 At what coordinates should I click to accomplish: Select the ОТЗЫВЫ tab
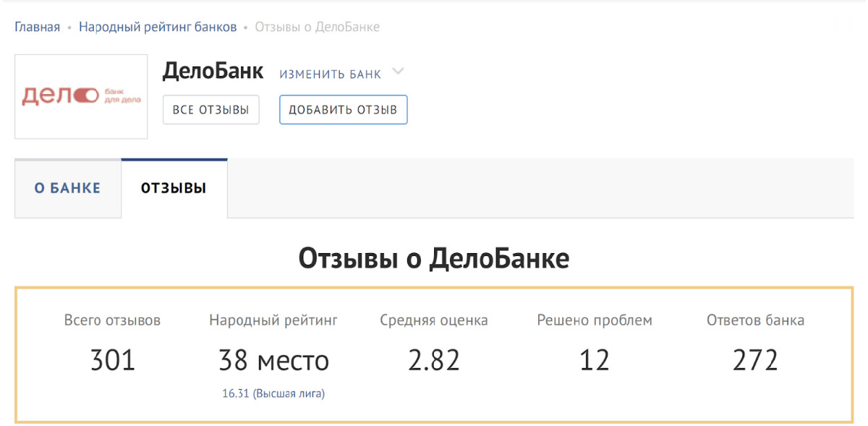click(x=174, y=188)
